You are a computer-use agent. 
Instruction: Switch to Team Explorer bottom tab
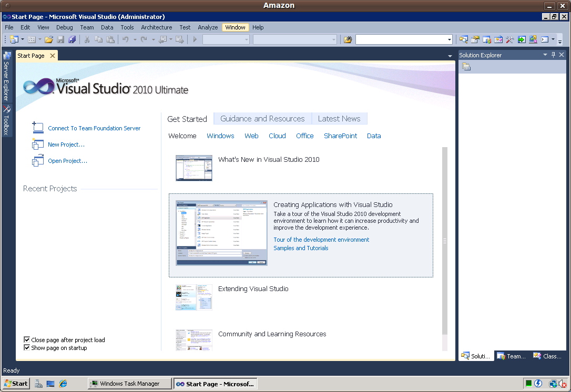[x=511, y=356]
